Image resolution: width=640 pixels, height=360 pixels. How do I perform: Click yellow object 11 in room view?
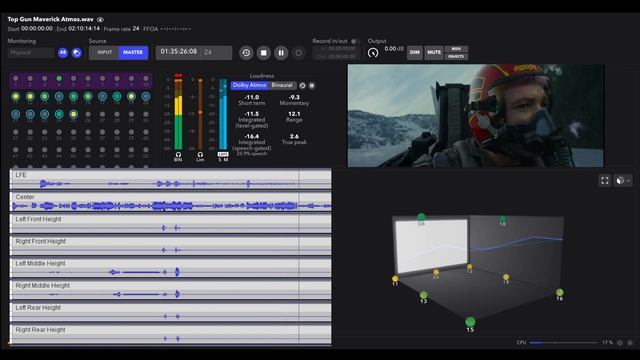click(395, 279)
